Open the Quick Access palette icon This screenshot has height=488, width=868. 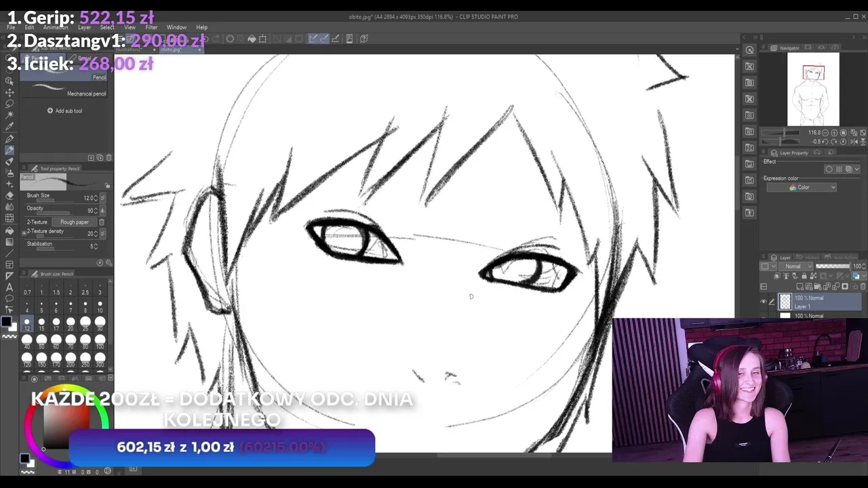tap(749, 49)
